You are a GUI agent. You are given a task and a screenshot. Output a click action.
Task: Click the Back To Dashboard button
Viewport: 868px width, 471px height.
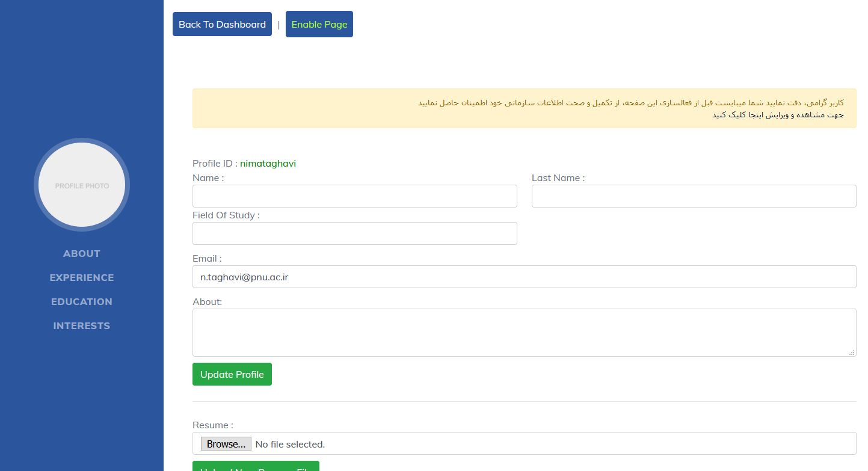click(222, 24)
